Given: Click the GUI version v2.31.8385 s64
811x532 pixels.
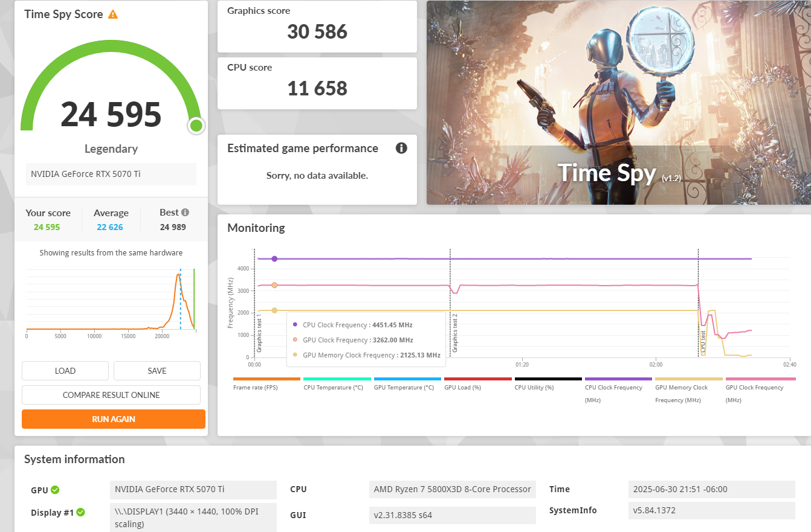Looking at the screenshot, I should point(453,515).
